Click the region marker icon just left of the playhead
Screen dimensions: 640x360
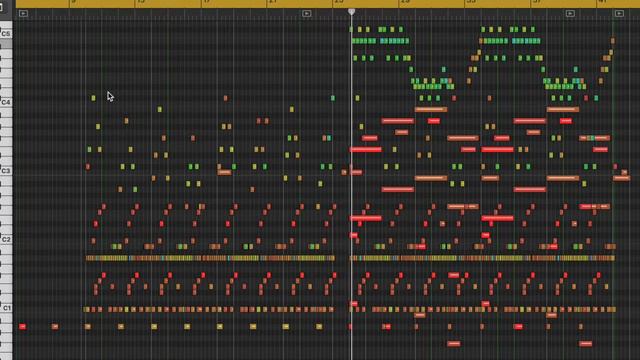307,13
